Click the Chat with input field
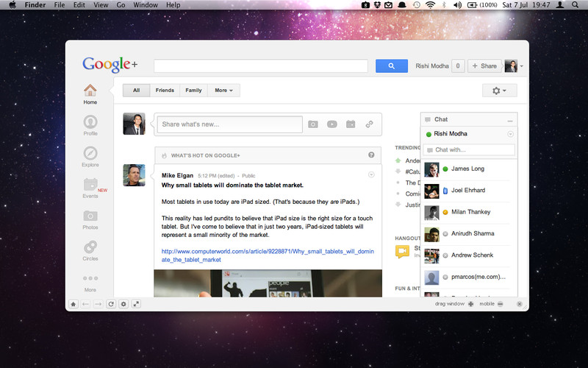Viewport: 588px width, 368px height. (469, 150)
